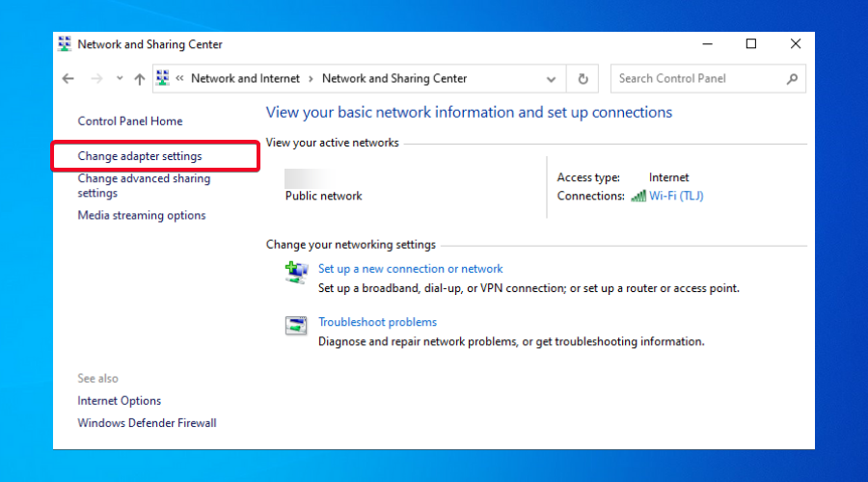Expand the address bar history dropdown
Viewport: 868px width, 482px height.
551,79
